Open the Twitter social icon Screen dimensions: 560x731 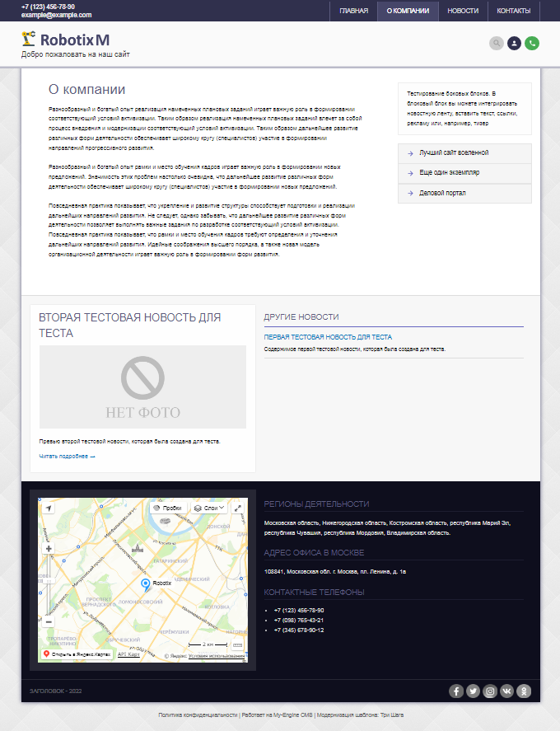click(x=473, y=691)
